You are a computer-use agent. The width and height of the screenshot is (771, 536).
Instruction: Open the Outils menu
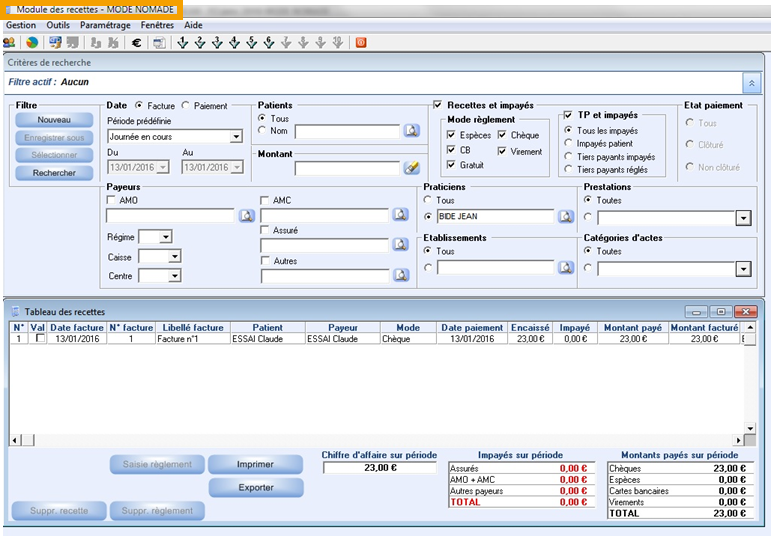coord(58,24)
